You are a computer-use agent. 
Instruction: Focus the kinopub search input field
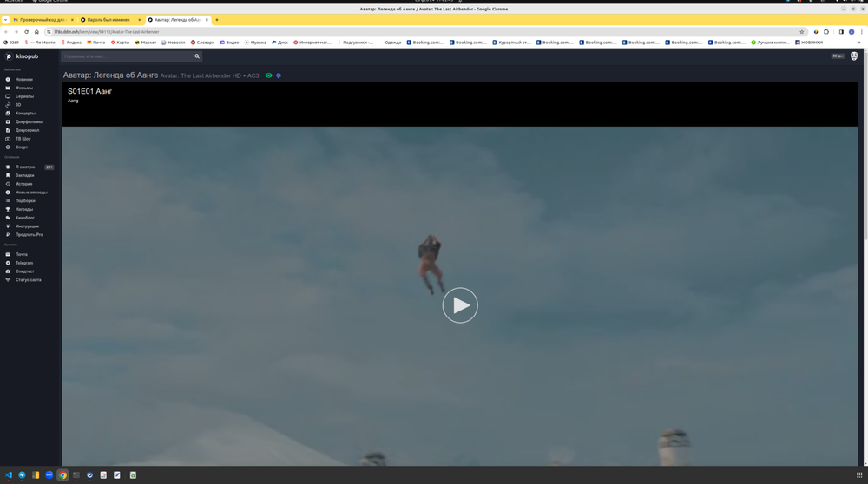[x=126, y=56]
